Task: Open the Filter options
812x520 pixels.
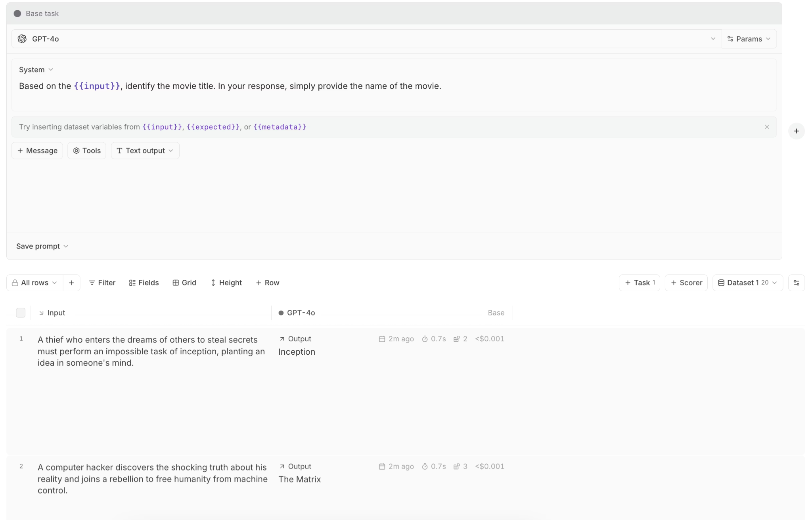Action: pyautogui.click(x=102, y=283)
